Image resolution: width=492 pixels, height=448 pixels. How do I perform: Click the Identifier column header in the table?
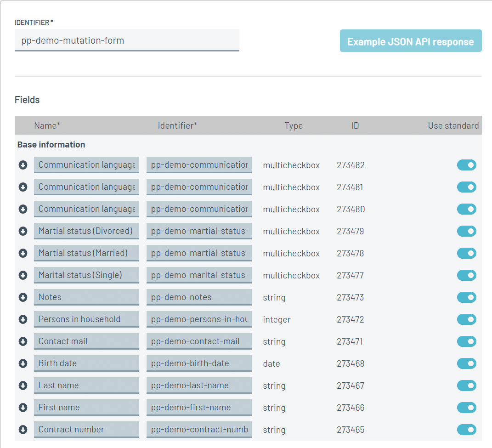point(177,125)
